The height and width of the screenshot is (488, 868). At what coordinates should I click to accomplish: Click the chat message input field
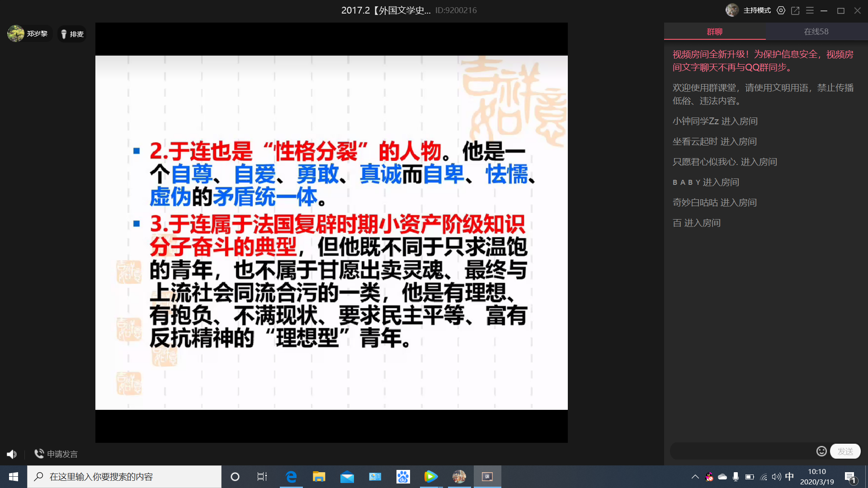coord(741,451)
